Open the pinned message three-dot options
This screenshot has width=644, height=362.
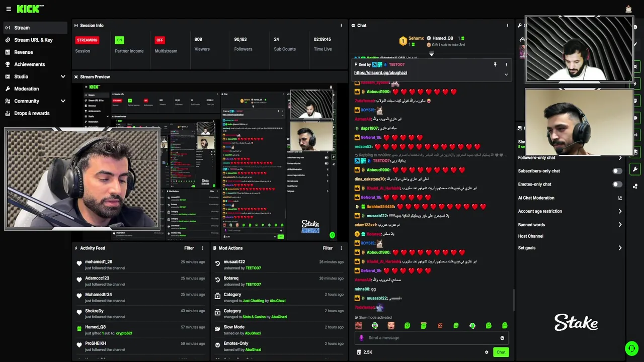[x=506, y=64]
